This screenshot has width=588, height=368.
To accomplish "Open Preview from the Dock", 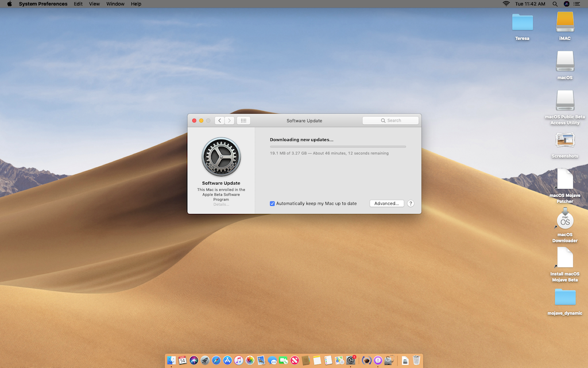I will (x=261, y=361).
